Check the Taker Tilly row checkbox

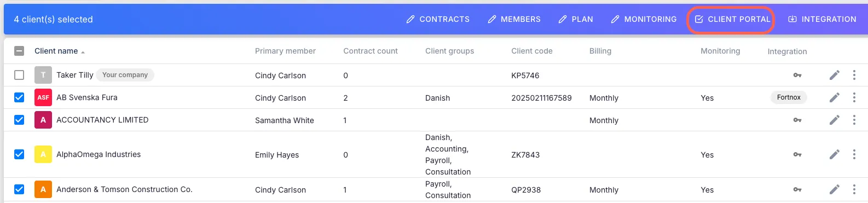coord(19,75)
